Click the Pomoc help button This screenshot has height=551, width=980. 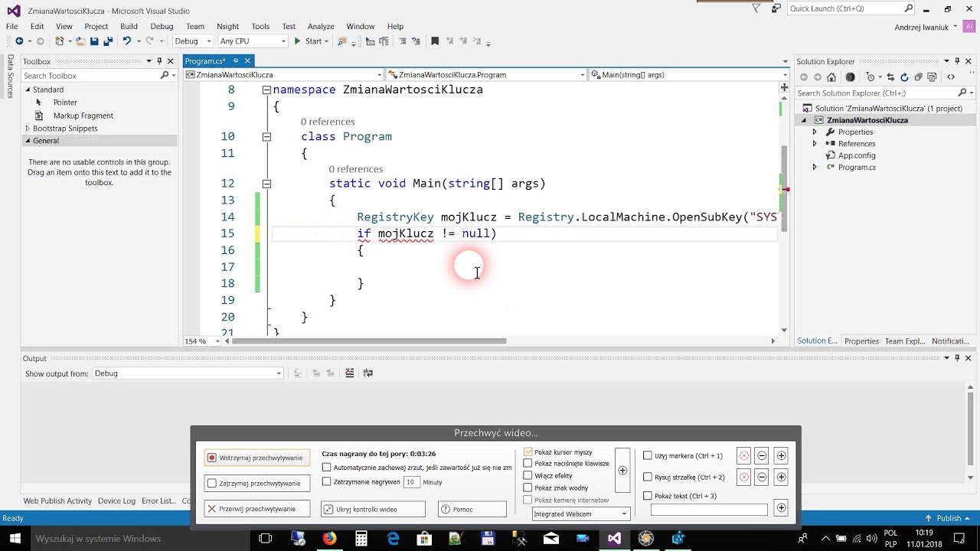click(472, 509)
